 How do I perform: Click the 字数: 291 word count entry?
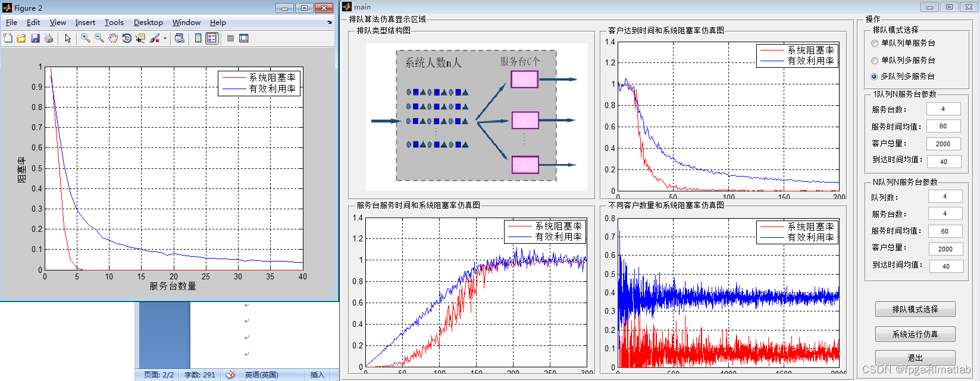click(200, 375)
